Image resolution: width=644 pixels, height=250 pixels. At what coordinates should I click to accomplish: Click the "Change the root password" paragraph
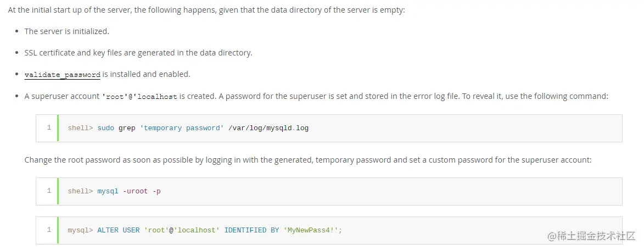(307, 160)
